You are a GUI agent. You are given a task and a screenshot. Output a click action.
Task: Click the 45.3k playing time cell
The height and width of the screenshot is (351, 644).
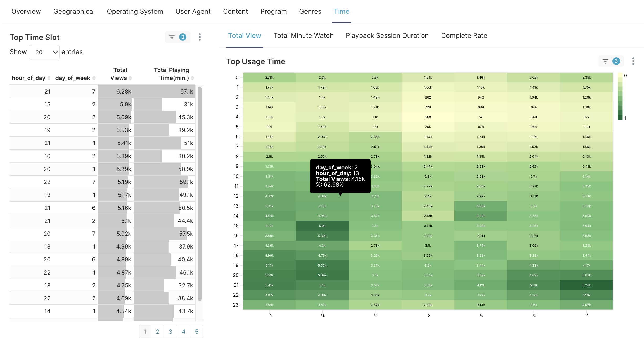tap(164, 117)
